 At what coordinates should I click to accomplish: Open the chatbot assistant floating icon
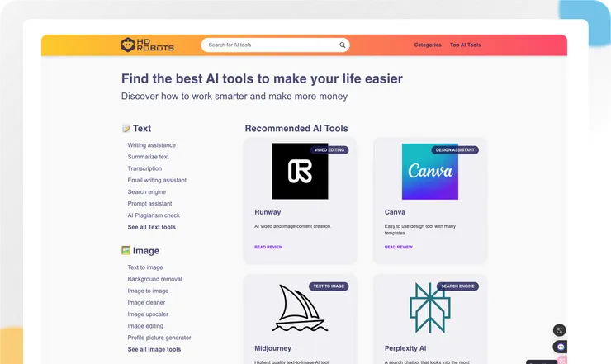click(560, 347)
